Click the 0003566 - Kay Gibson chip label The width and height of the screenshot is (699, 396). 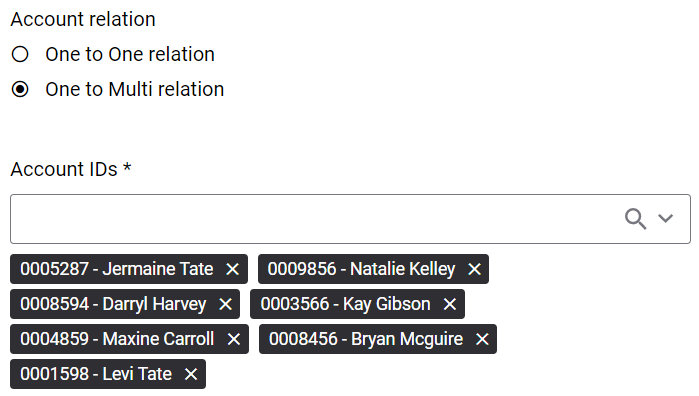click(345, 304)
